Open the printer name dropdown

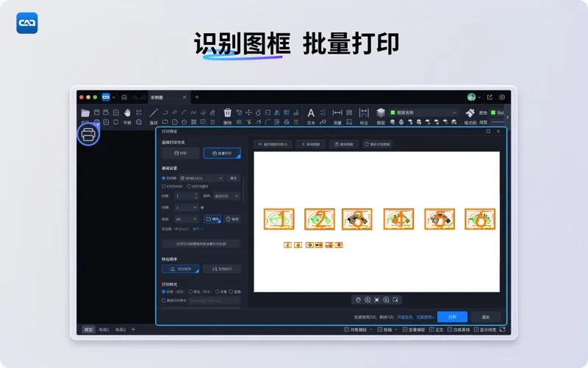[201, 178]
